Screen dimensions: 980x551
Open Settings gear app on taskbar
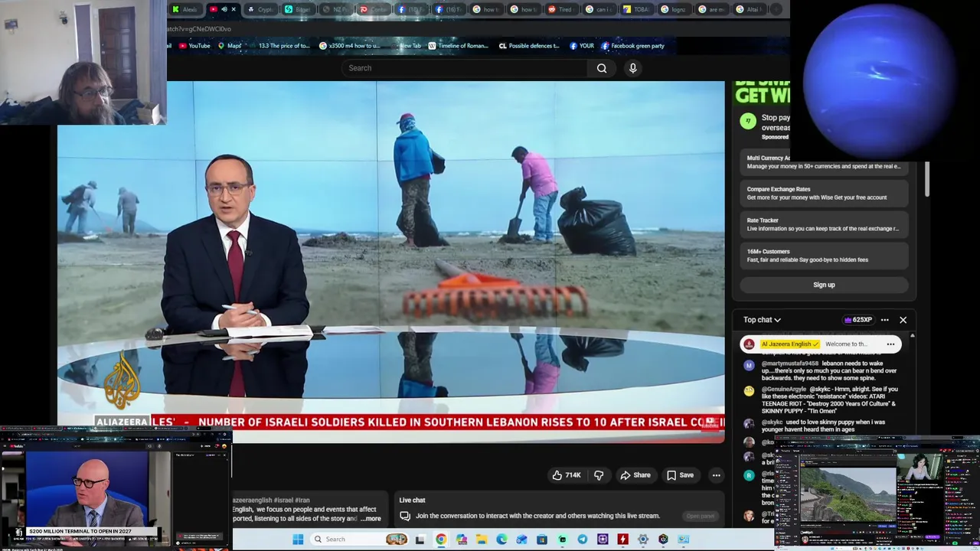(643, 540)
